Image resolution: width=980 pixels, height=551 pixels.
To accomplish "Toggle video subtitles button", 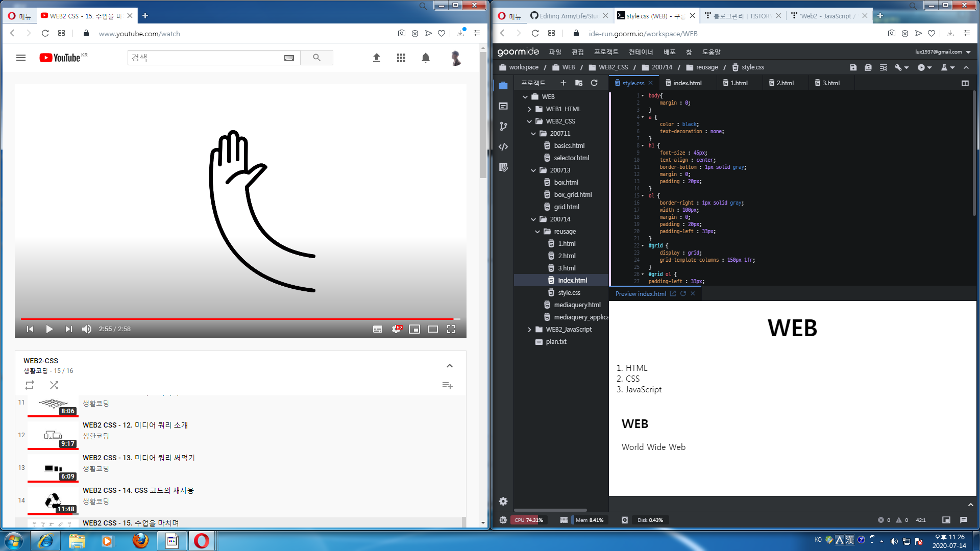I will (x=378, y=329).
